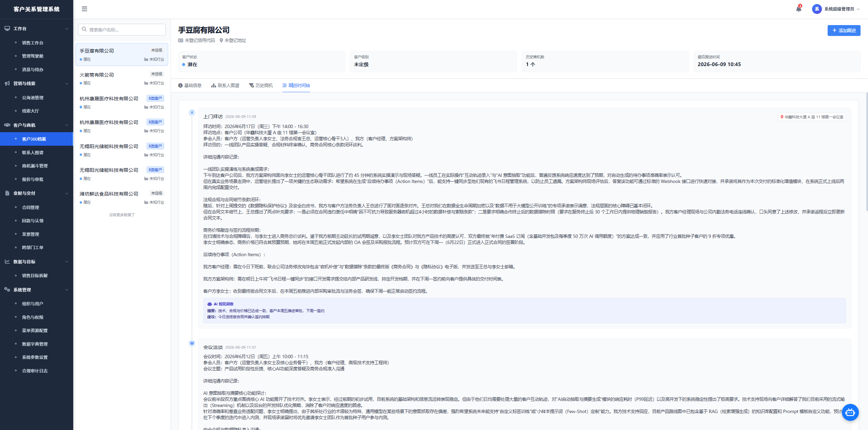
Task: Switch to the 联系人图谱 tab
Action: [225, 85]
